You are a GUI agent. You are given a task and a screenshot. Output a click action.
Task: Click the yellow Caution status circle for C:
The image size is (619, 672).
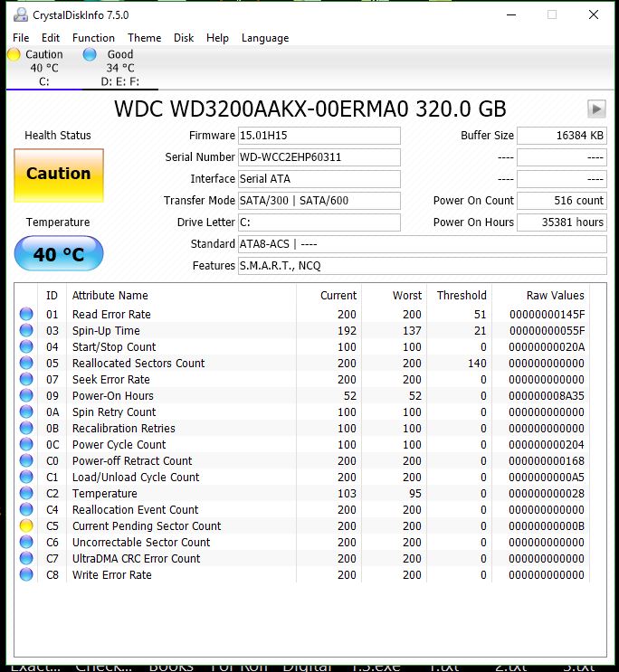[x=14, y=54]
